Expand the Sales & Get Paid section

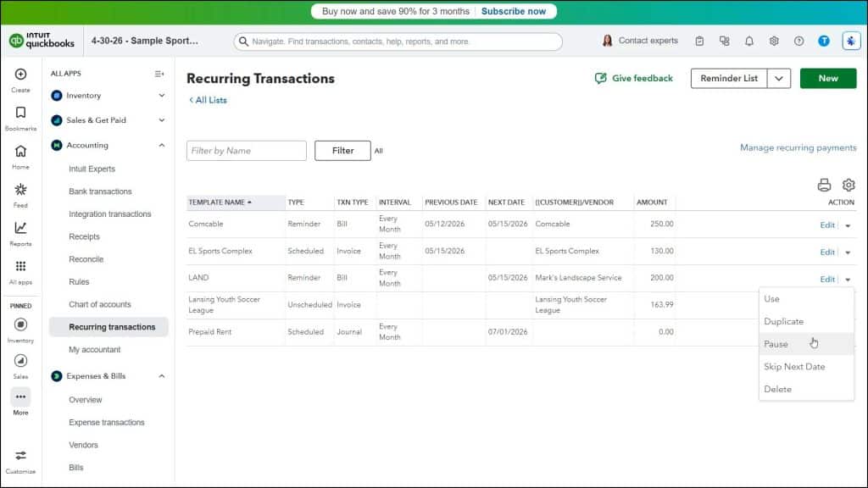tap(162, 120)
